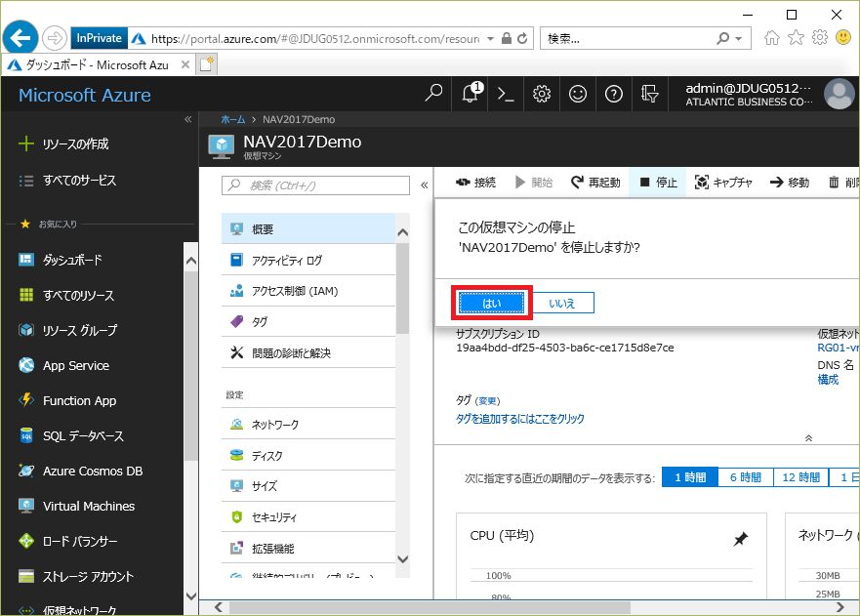Image resolution: width=860 pixels, height=616 pixels.
Task: Open the browser favorites star icon
Action: point(796,37)
